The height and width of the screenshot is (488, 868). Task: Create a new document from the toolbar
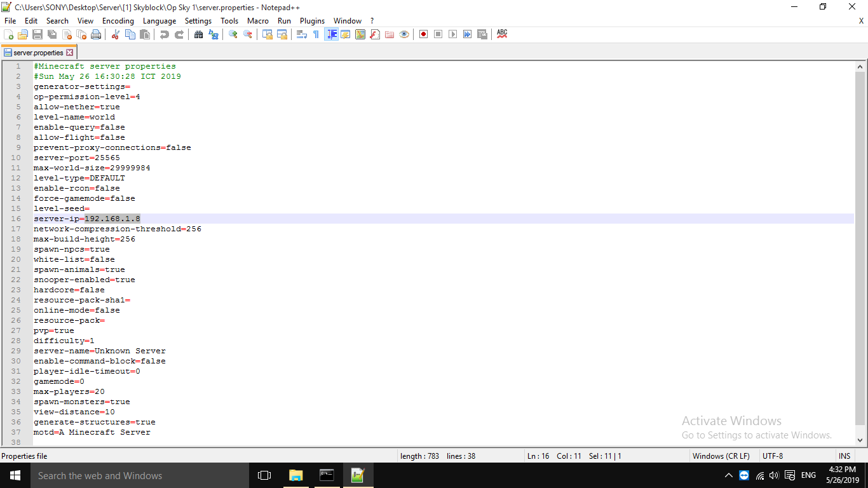tap(9, 34)
